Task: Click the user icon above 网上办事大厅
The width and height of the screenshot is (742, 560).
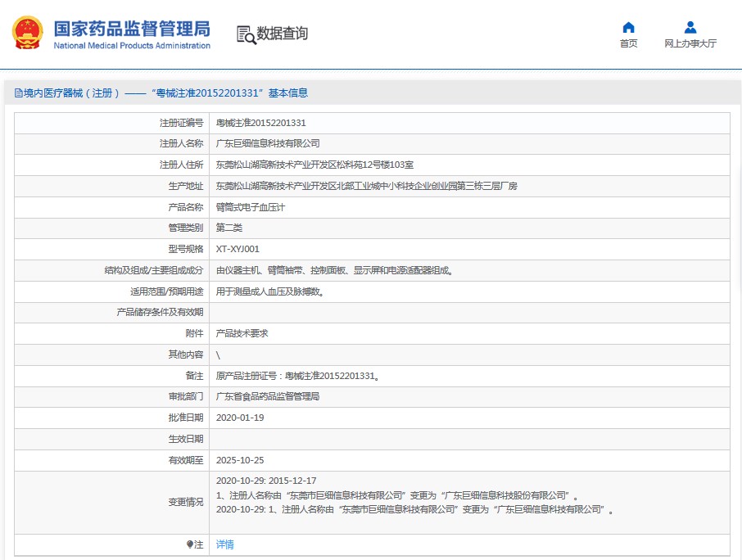Action: pyautogui.click(x=690, y=27)
